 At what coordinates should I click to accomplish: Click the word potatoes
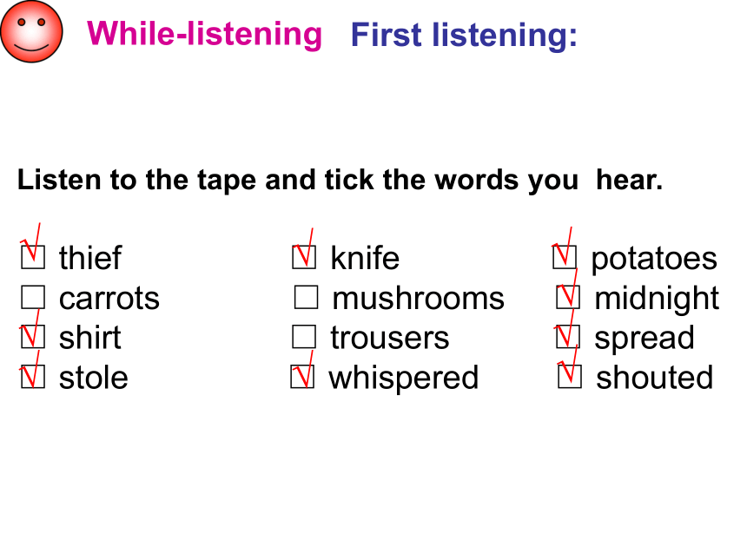[x=654, y=260]
